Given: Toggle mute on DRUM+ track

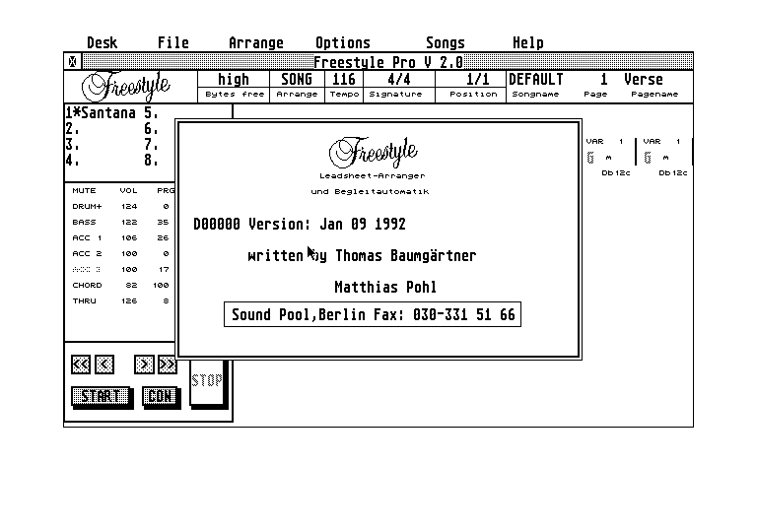Looking at the screenshot, I should (87, 206).
